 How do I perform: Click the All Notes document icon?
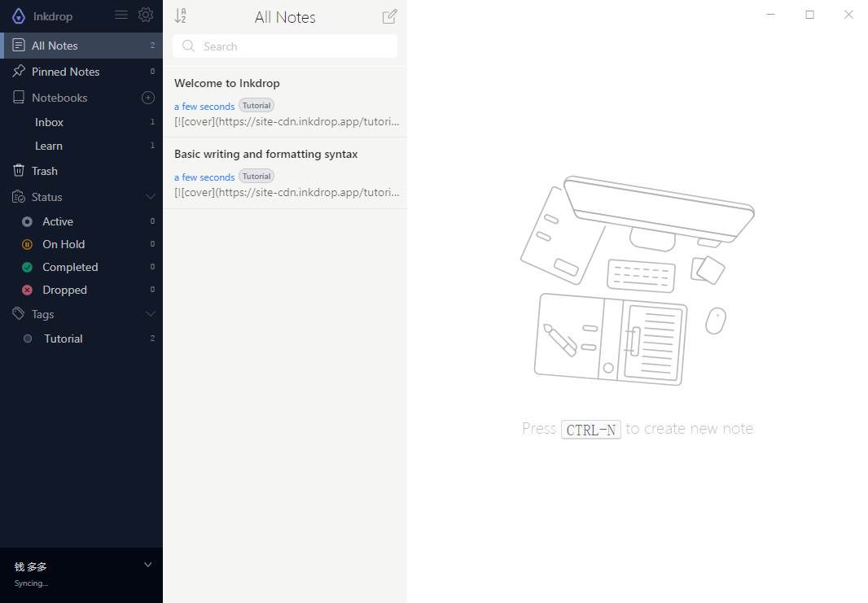[x=19, y=46]
